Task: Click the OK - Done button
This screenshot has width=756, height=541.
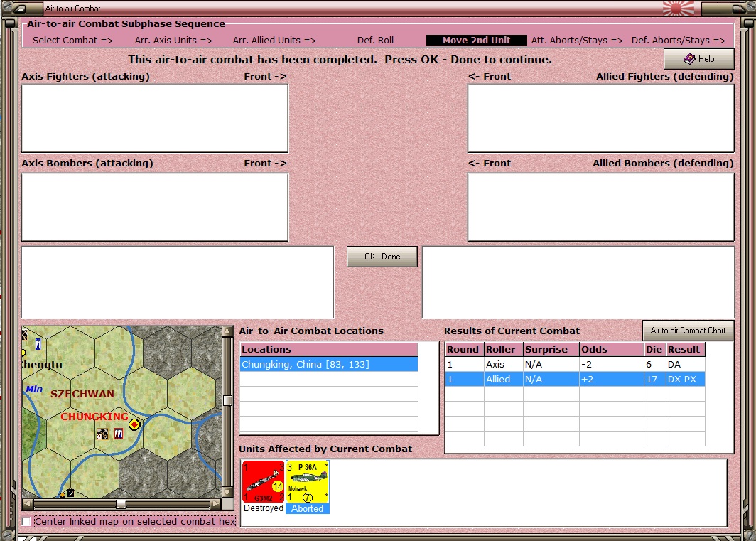Action: click(382, 257)
